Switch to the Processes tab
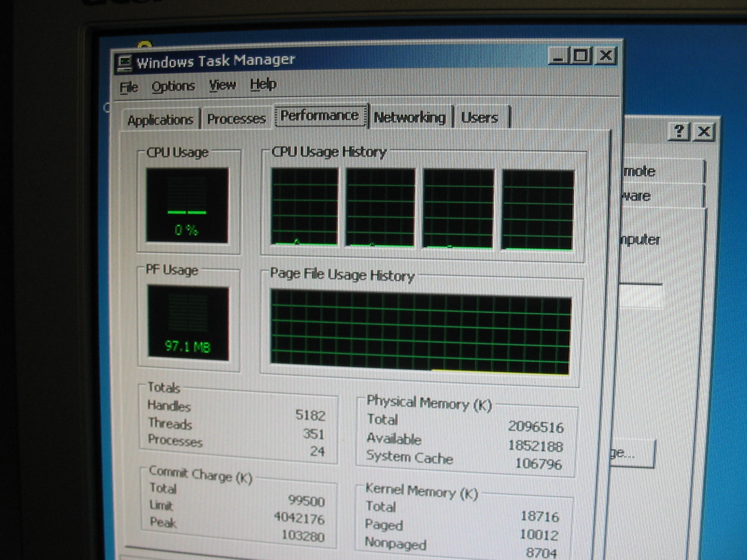 pos(236,119)
